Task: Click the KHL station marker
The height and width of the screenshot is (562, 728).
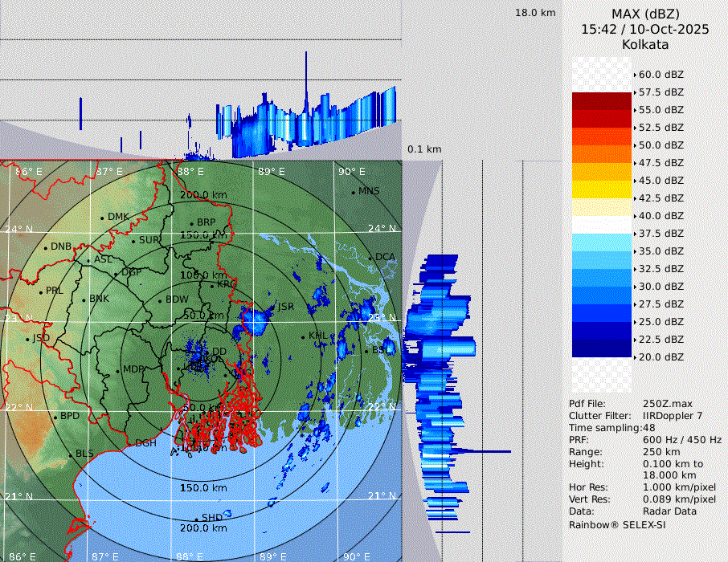Action: pos(304,336)
